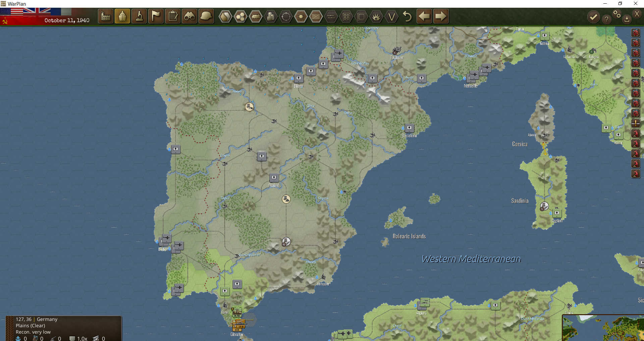Click the round X exit button
Image resolution: width=644 pixels, height=341 pixels.
point(637,14)
